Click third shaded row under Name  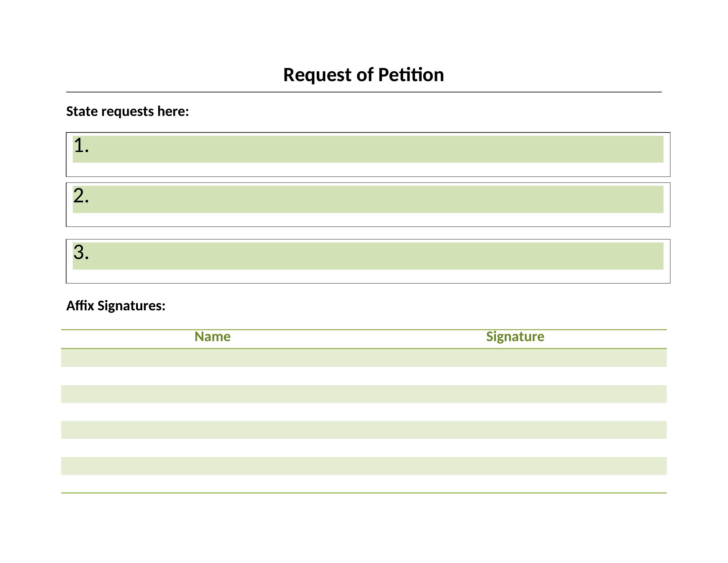212,430
